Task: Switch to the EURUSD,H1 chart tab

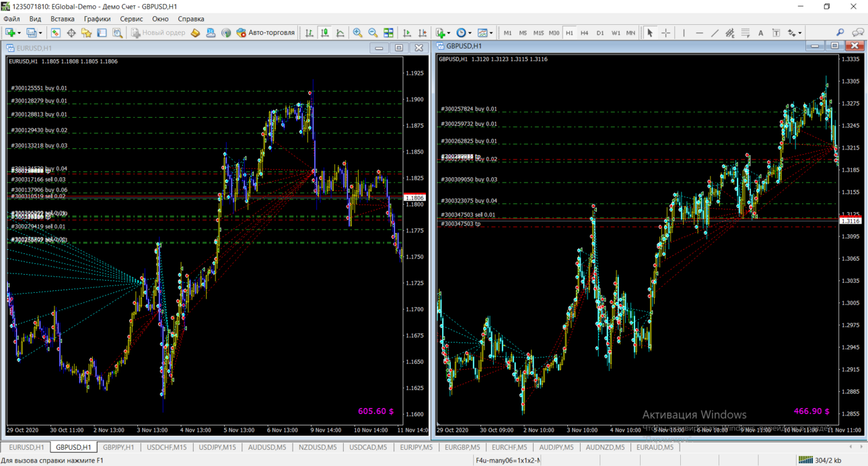Action: point(26,447)
